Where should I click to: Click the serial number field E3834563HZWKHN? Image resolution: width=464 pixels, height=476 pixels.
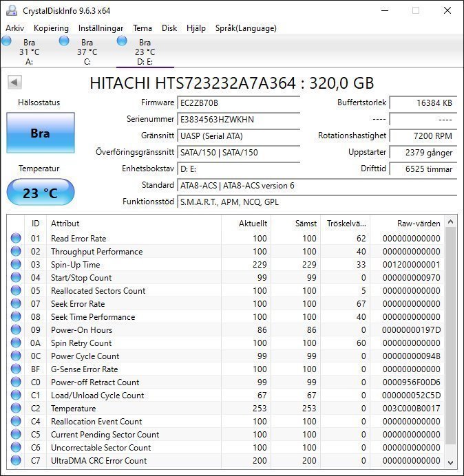[239, 119]
